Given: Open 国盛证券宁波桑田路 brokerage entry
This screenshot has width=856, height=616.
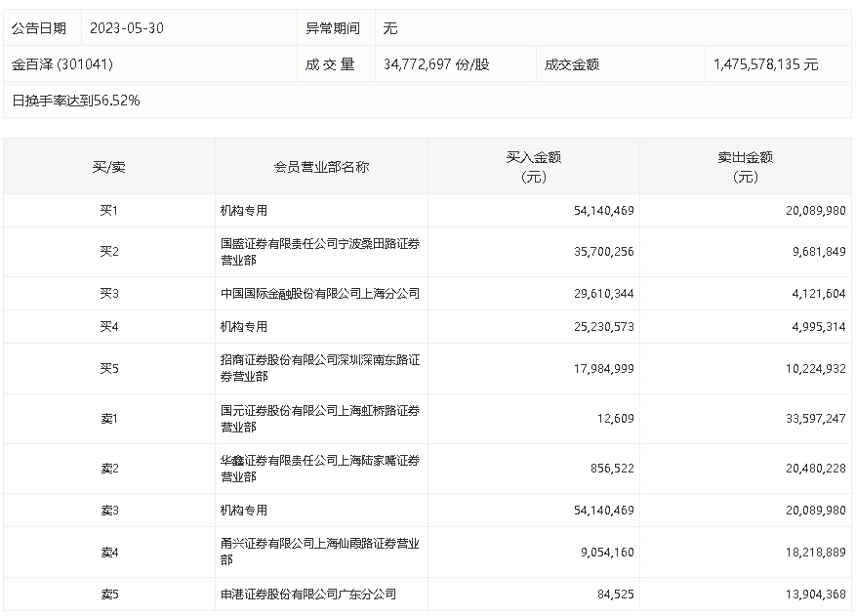Looking at the screenshot, I should click(x=320, y=251).
